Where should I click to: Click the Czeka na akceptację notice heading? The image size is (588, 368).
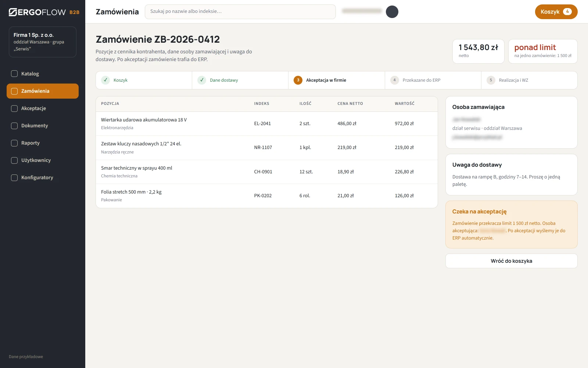point(479,212)
